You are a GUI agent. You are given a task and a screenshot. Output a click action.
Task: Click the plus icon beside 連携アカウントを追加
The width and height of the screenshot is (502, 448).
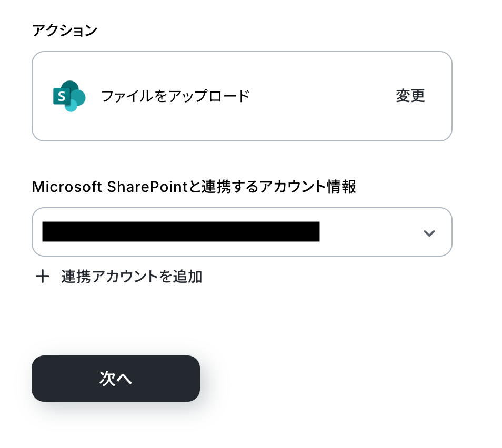[42, 277]
